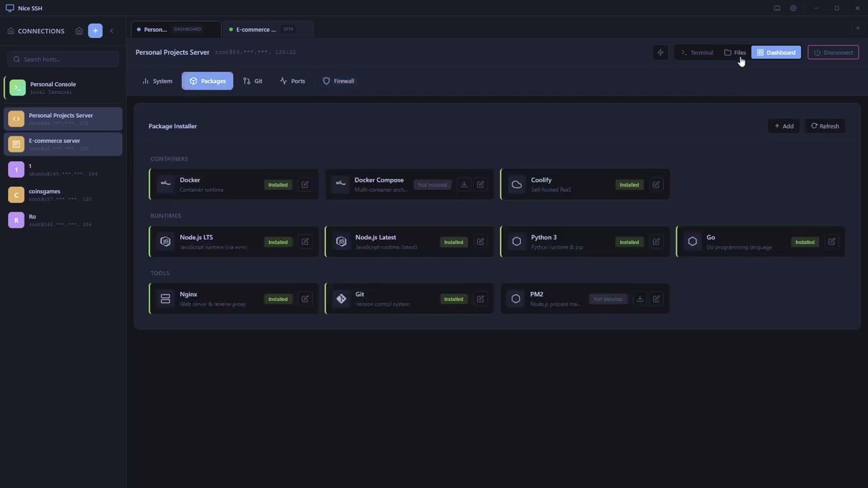This screenshot has width=868, height=488.
Task: Edit the Nginx package entry
Action: (x=305, y=299)
